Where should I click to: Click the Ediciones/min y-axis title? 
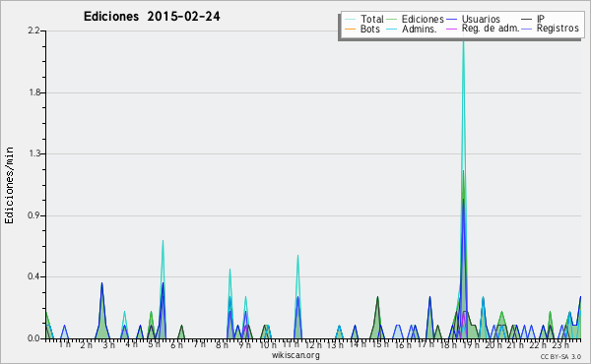click(9, 185)
